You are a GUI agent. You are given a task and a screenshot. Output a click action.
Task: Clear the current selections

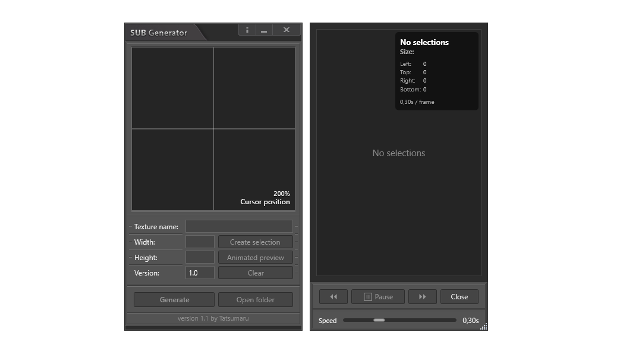pos(256,273)
